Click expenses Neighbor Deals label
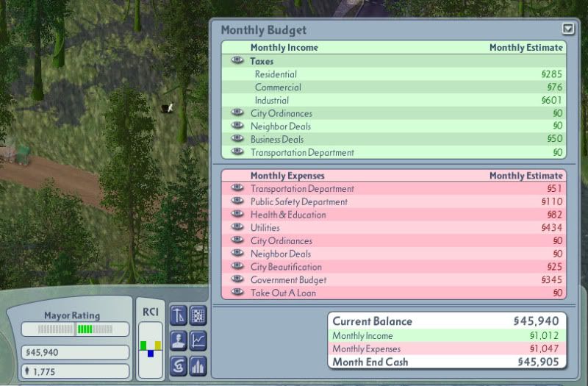This screenshot has height=386, width=588. click(x=281, y=254)
